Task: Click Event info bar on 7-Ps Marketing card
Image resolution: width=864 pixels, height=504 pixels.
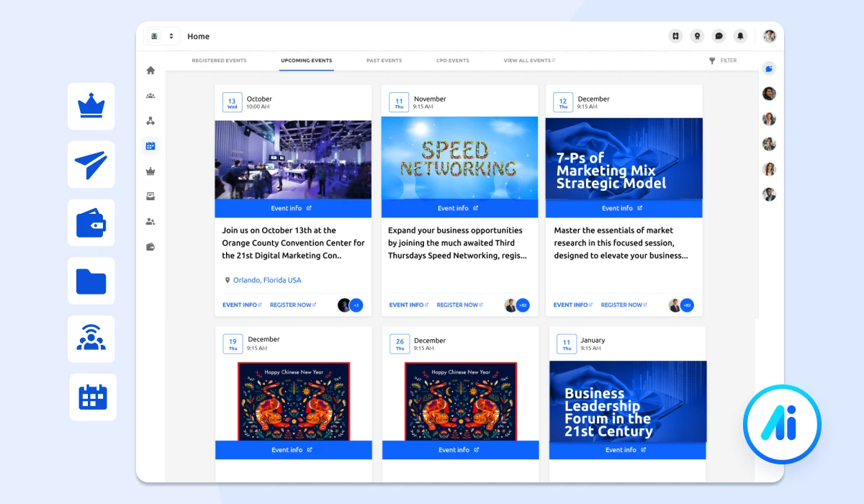Action: click(624, 208)
